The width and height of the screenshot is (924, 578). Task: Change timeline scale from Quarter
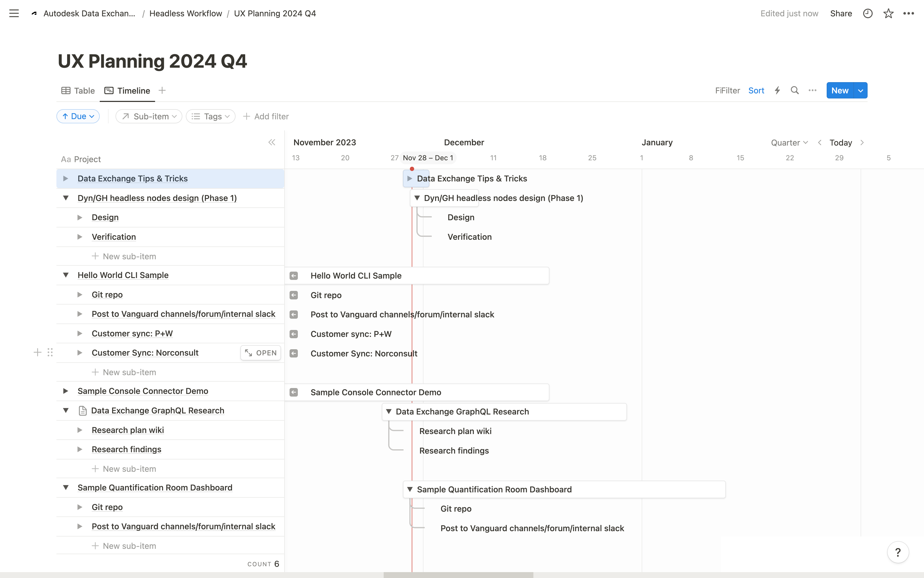tap(789, 143)
